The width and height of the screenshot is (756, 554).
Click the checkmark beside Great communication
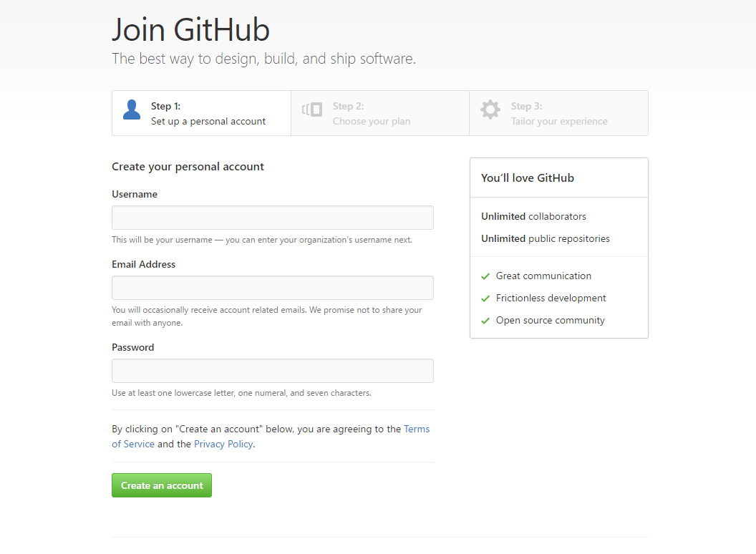tap(485, 276)
